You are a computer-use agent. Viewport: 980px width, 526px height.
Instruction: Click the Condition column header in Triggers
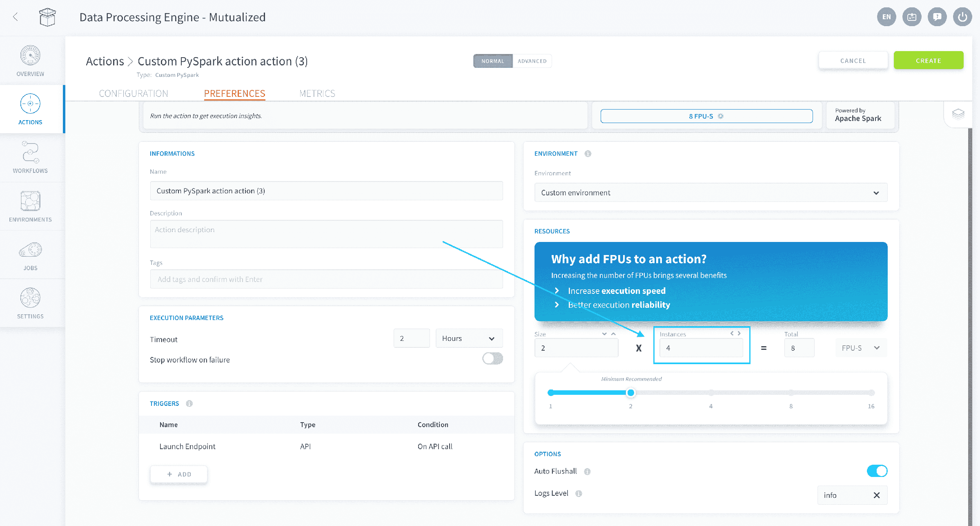pos(433,425)
